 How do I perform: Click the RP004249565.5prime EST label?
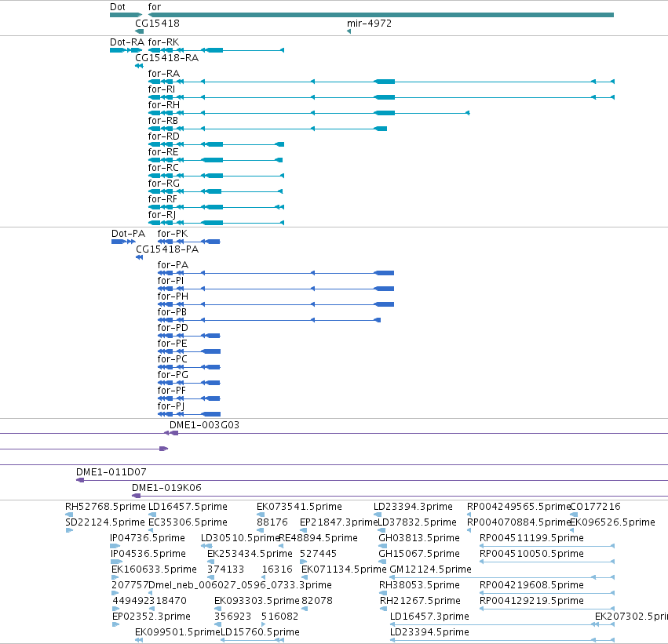(519, 507)
